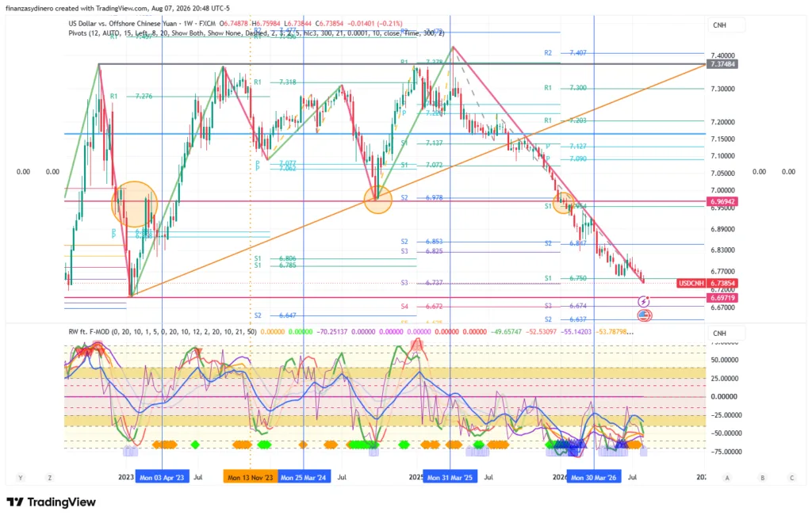Viewport: 812px width, 519px height.
Task: Click the S2 6.853 pivot label
Action: [x=422, y=242]
